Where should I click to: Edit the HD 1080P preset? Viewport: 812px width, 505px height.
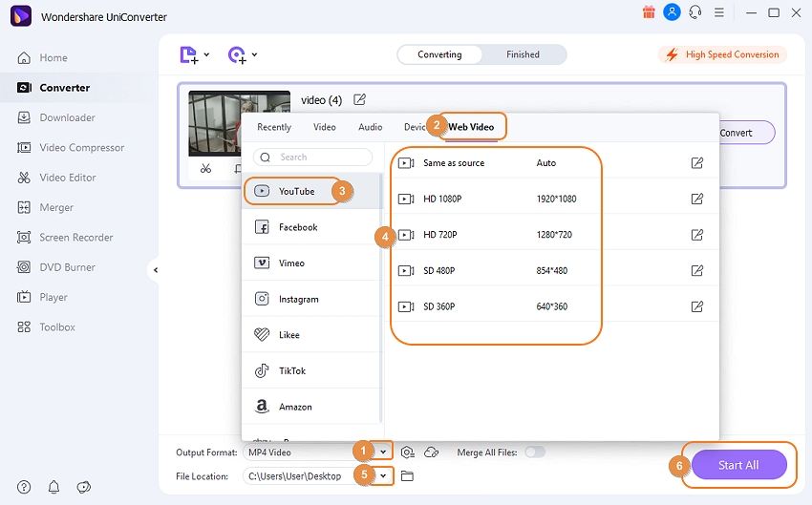pos(697,199)
